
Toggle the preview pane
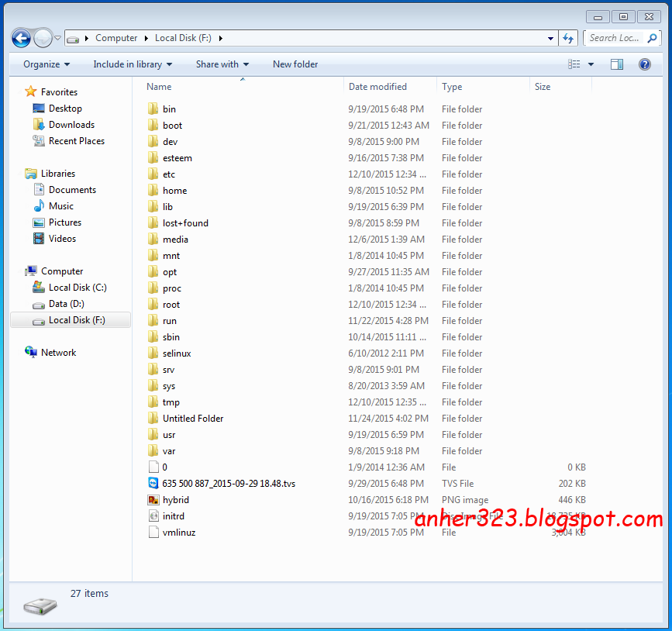(616, 64)
